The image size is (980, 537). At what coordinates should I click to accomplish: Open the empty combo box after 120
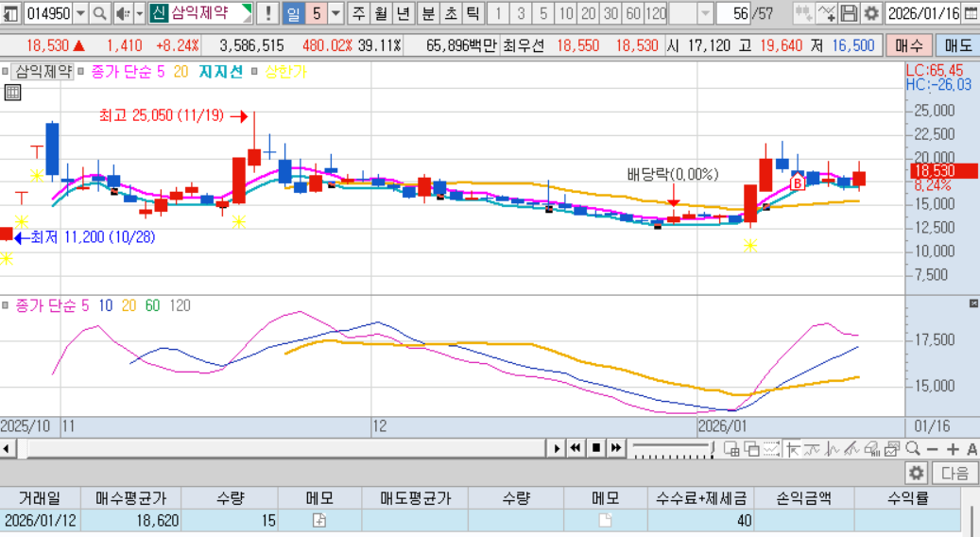691,13
